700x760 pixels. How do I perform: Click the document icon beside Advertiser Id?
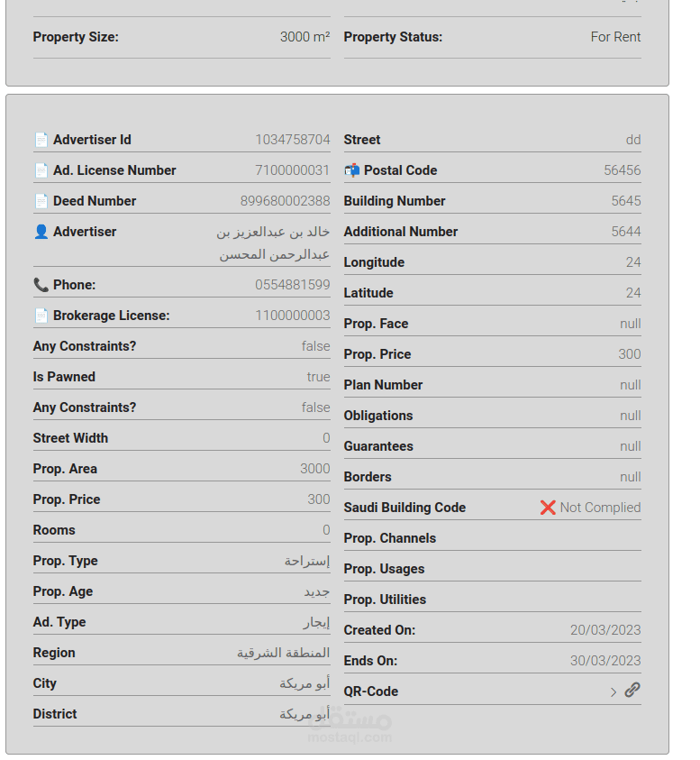tap(41, 140)
